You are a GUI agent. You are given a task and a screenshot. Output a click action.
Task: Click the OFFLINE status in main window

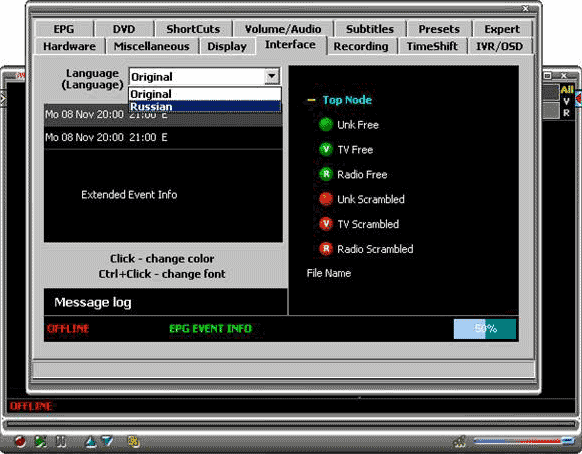click(x=31, y=406)
